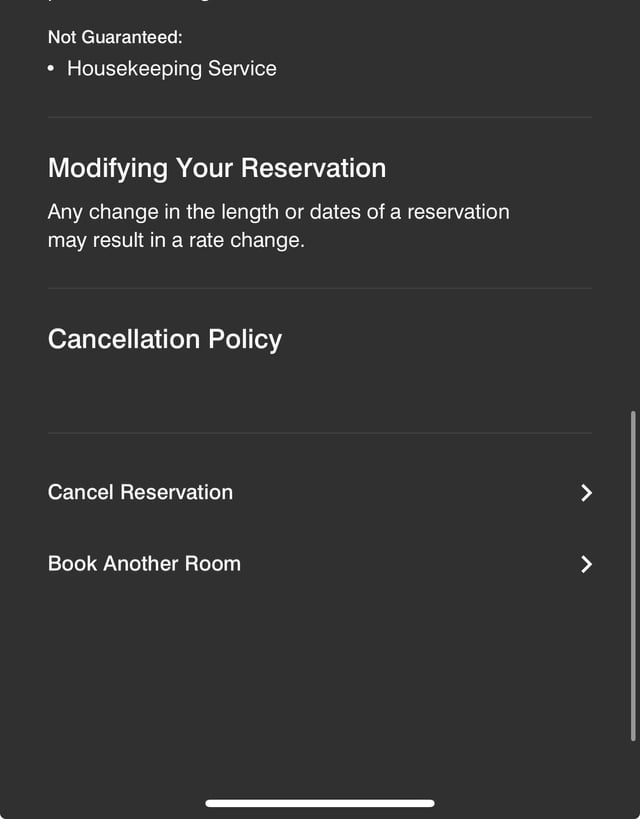Tap the chevron beside Cancel Reservation
This screenshot has height=819, width=640.
pyautogui.click(x=586, y=493)
